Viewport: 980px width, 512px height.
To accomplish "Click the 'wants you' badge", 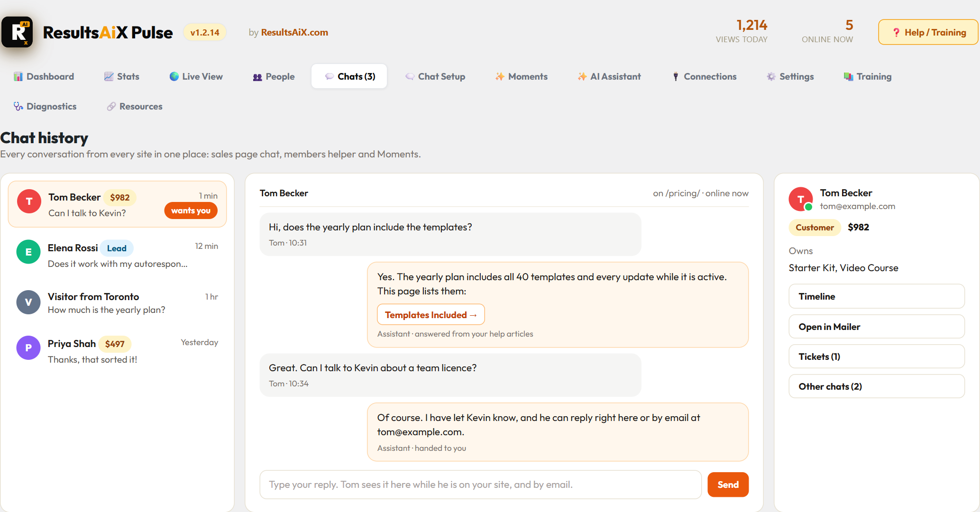I will tap(191, 210).
